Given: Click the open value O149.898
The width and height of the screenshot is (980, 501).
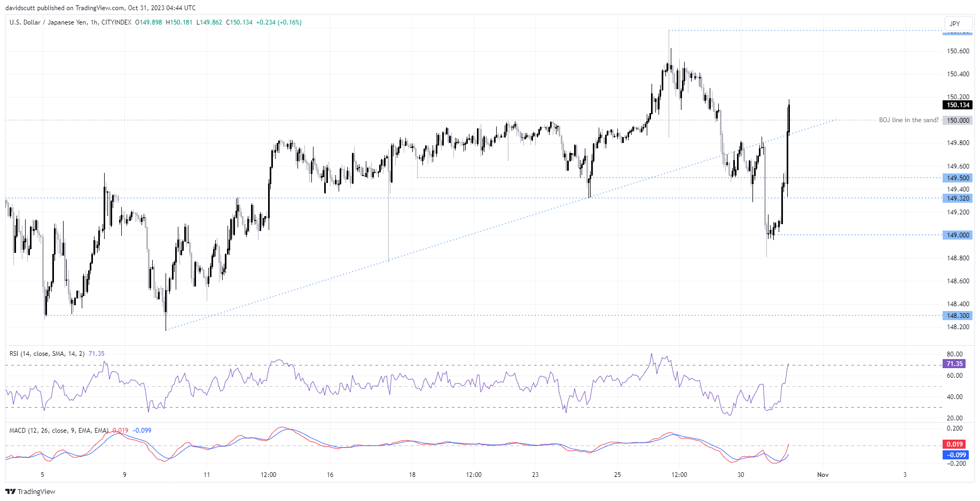Looking at the screenshot, I should [148, 22].
